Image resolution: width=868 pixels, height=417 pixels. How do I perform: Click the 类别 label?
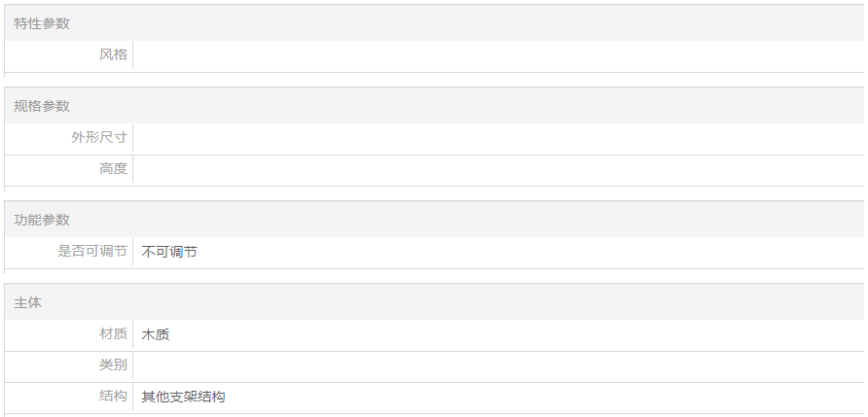tap(113, 365)
